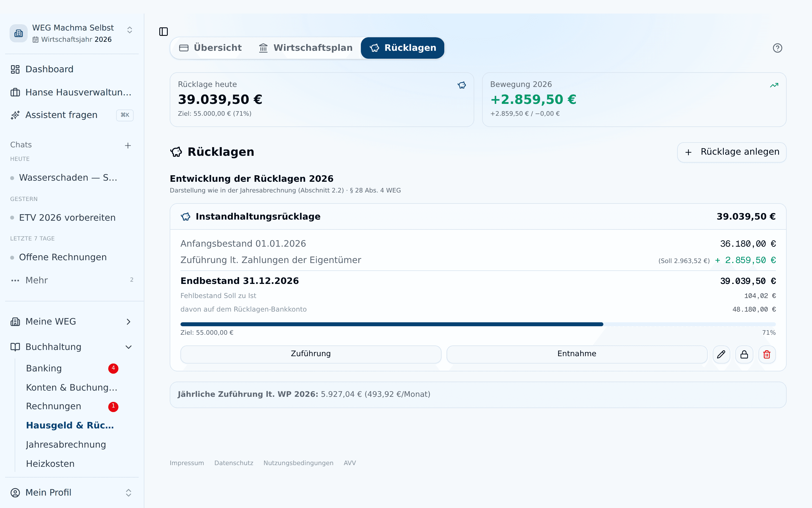812x508 pixels.
Task: Open the Mein Profil menu
Action: tap(72, 492)
